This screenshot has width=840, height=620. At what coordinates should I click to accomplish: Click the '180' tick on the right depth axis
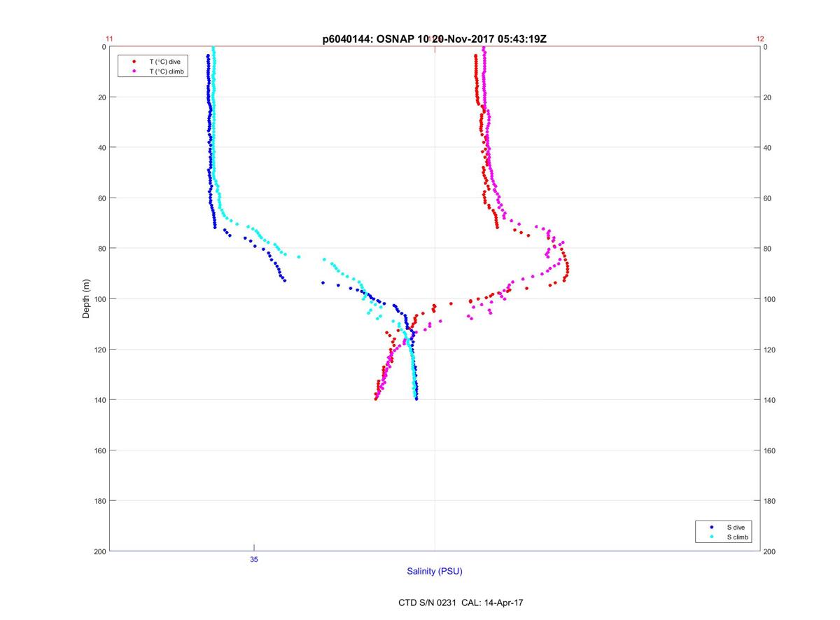(770, 501)
